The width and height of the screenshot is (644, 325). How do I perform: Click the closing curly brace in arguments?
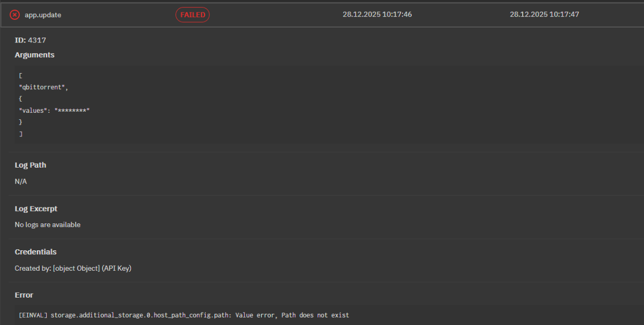[20, 122]
